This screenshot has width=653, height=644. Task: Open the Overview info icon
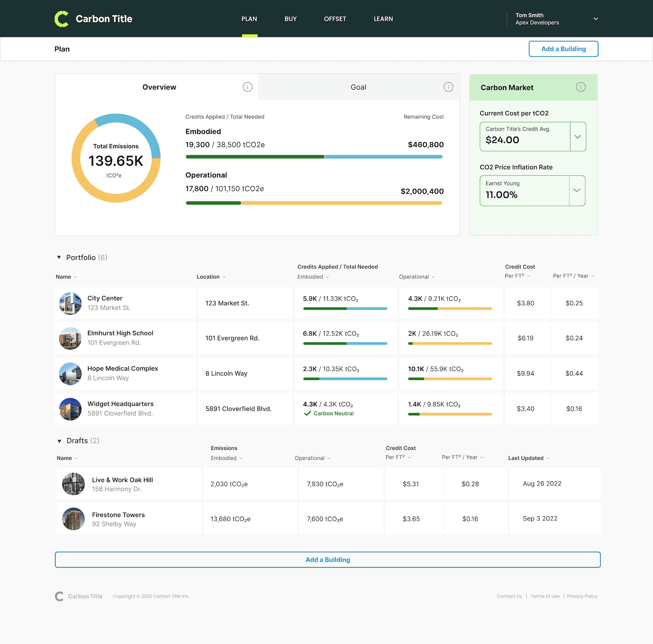[247, 87]
